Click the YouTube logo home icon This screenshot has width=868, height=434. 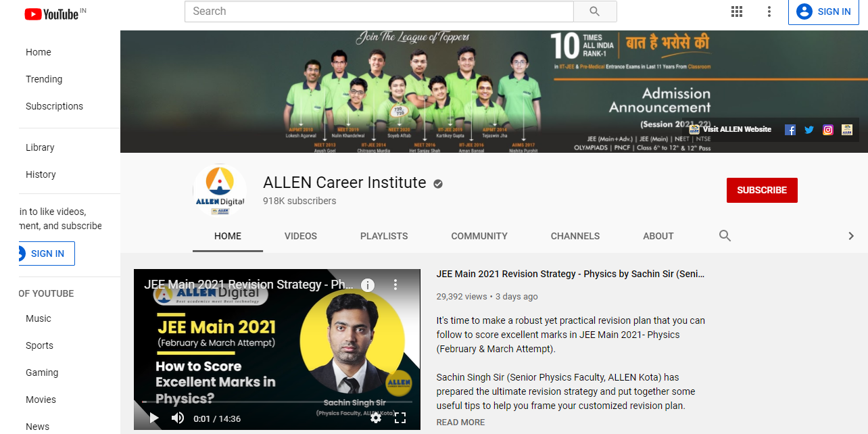tap(51, 13)
